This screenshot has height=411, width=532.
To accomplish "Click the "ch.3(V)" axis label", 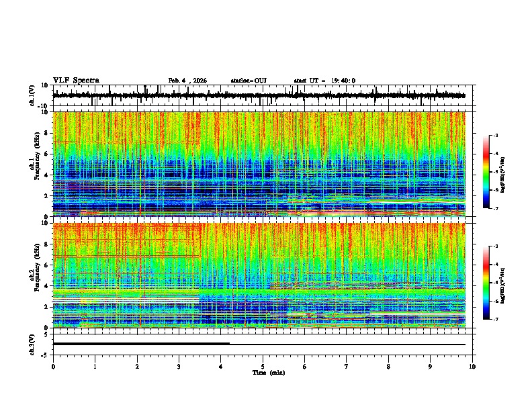I will click(x=32, y=345).
